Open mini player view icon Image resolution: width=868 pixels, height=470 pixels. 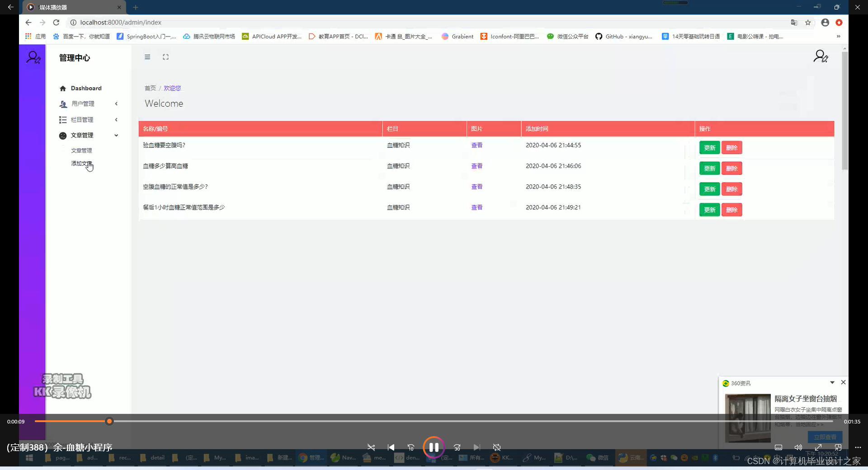838,447
